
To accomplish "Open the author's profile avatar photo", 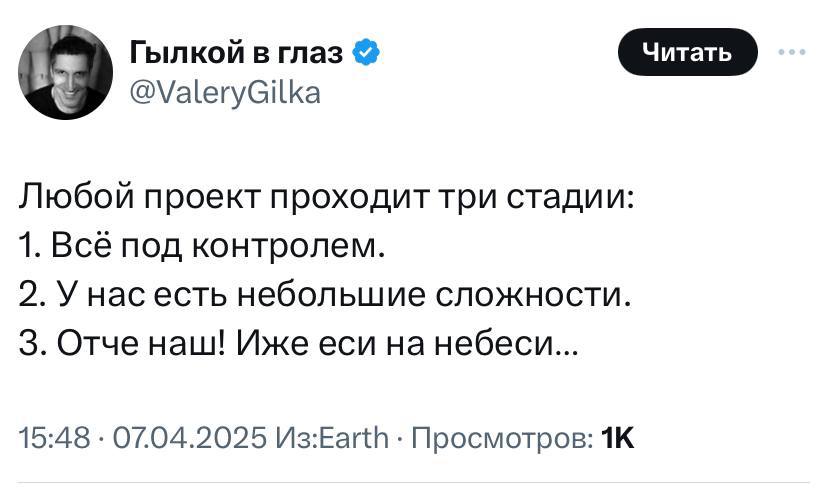I will coord(66,72).
